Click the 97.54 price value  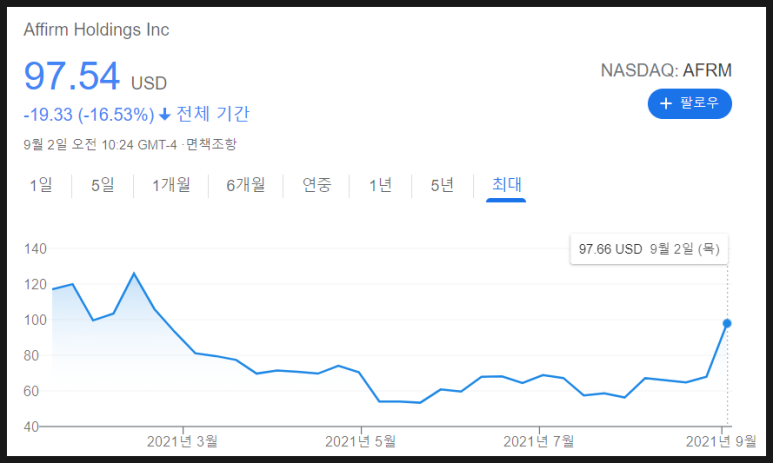71,76
